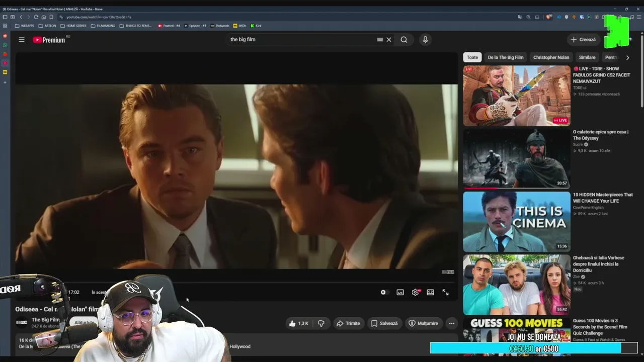644x362 pixels.
Task: Open 'O calatorie epica spre casa' video title
Action: pos(601,135)
